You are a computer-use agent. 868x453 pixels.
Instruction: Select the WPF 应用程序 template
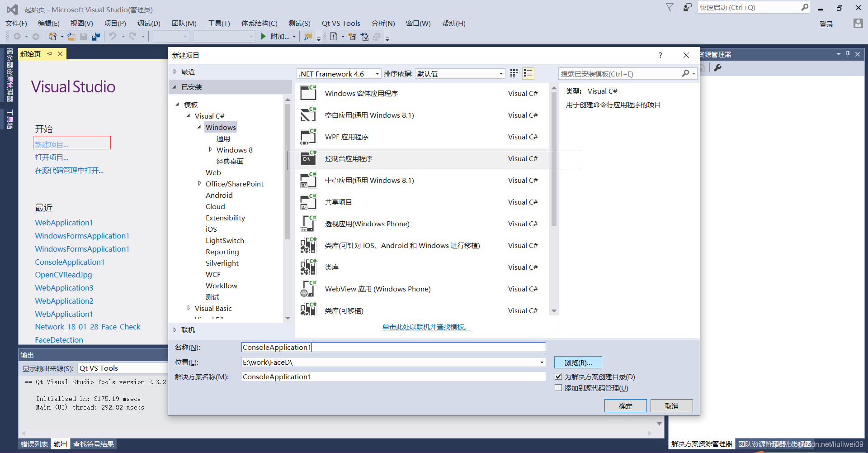[423, 137]
